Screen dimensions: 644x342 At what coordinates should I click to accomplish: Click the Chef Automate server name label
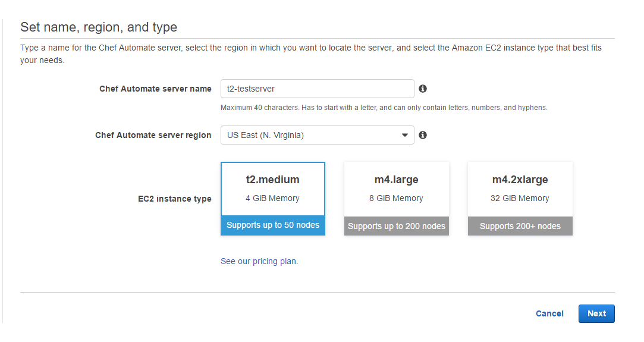coord(155,89)
